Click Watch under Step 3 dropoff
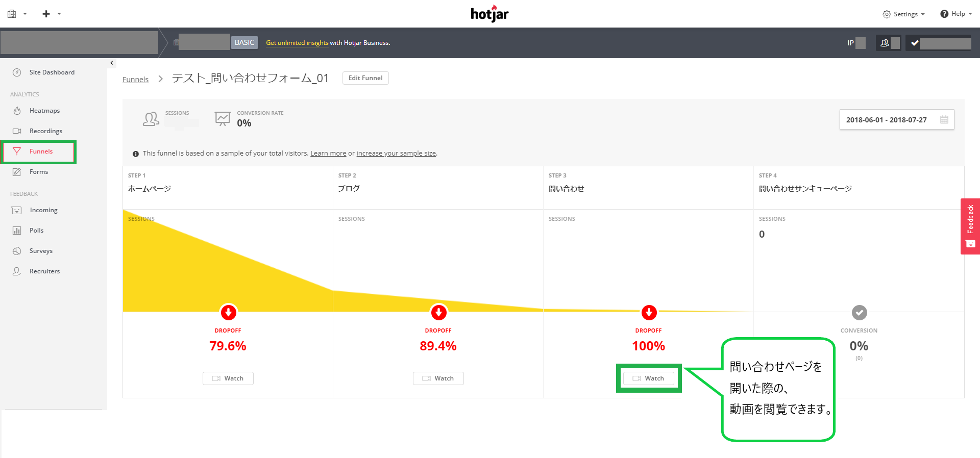The height and width of the screenshot is (458, 980). [648, 378]
